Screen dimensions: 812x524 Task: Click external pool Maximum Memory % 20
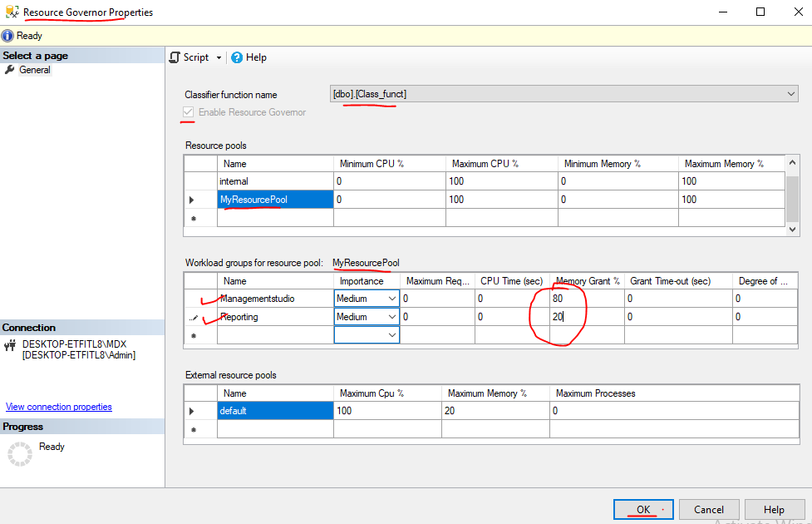pos(495,411)
